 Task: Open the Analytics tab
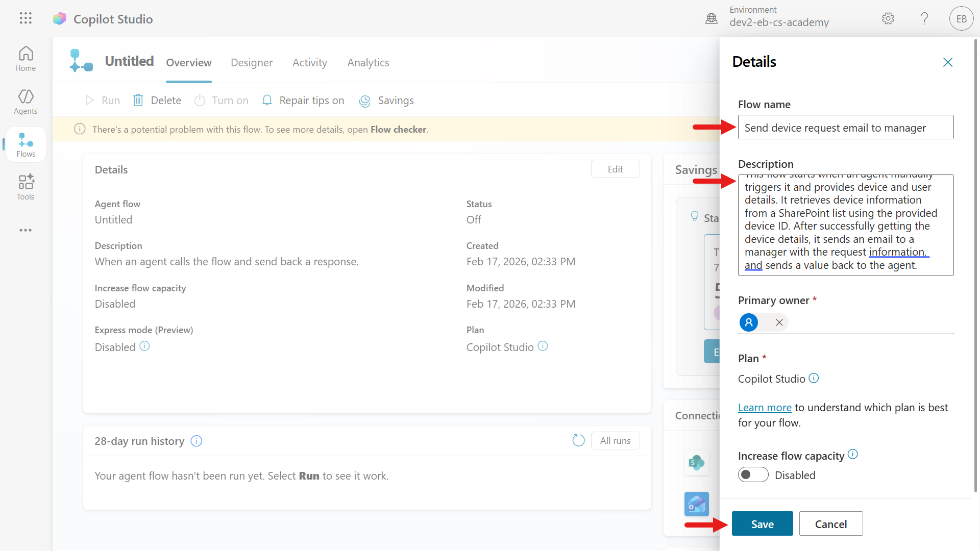click(368, 62)
